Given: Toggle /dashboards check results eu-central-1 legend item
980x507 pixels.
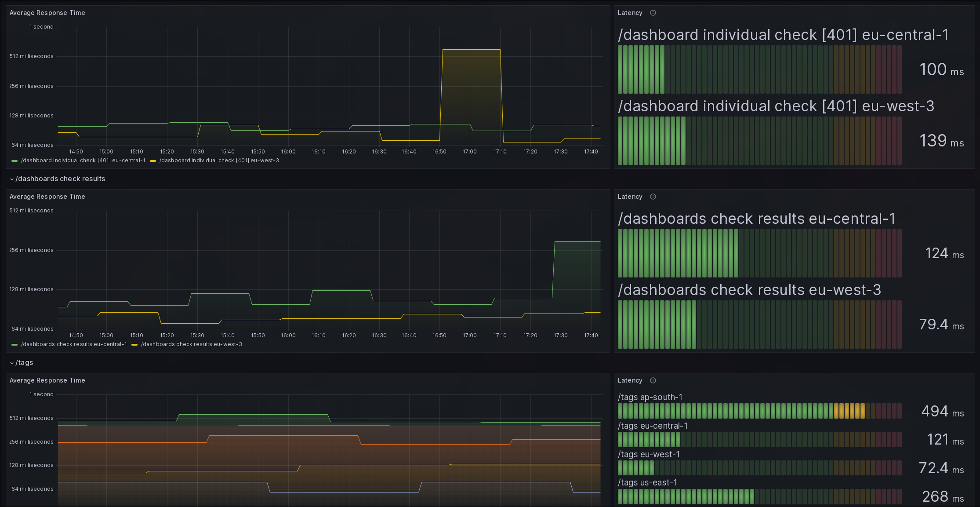Looking at the screenshot, I should coord(74,344).
